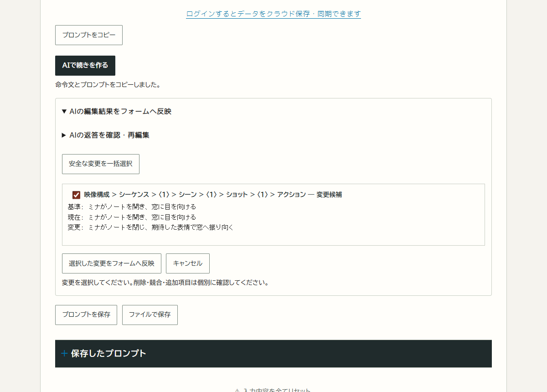Click the 基準 line of change candidate
Image resolution: width=547 pixels, height=392 pixels.
click(x=132, y=207)
